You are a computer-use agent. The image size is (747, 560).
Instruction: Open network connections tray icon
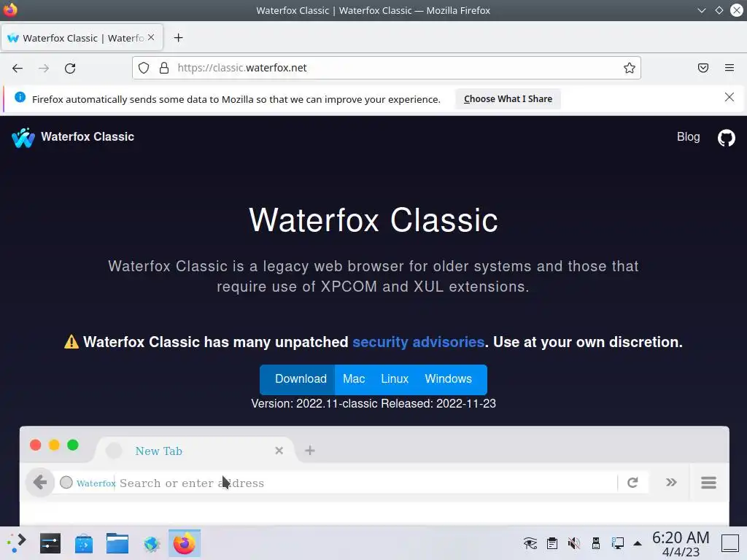(x=618, y=542)
